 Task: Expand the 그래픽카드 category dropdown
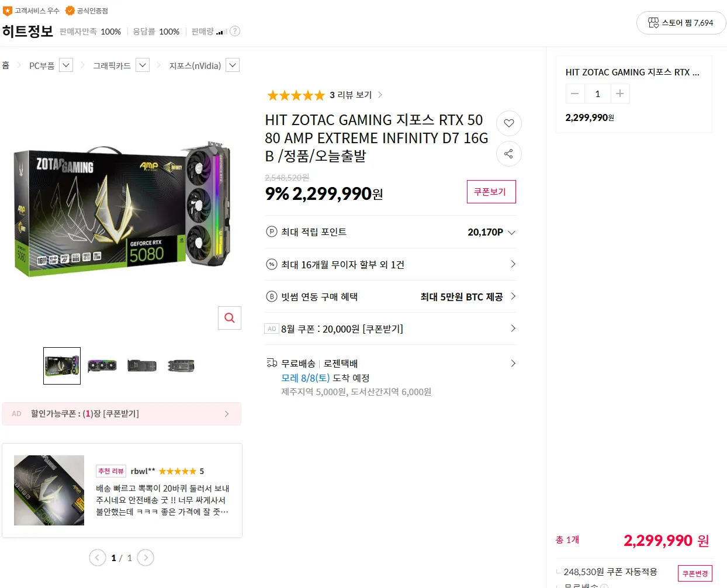pyautogui.click(x=143, y=65)
